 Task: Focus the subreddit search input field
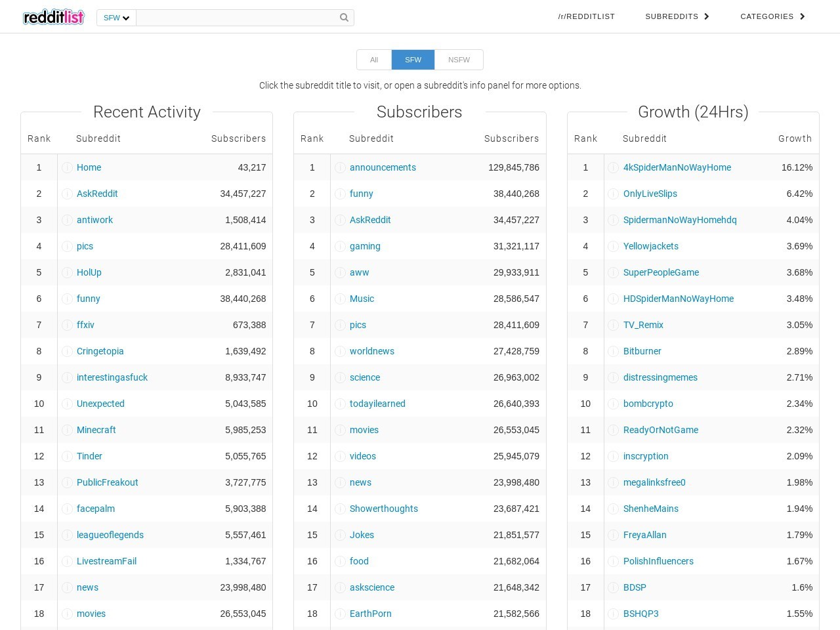point(238,18)
